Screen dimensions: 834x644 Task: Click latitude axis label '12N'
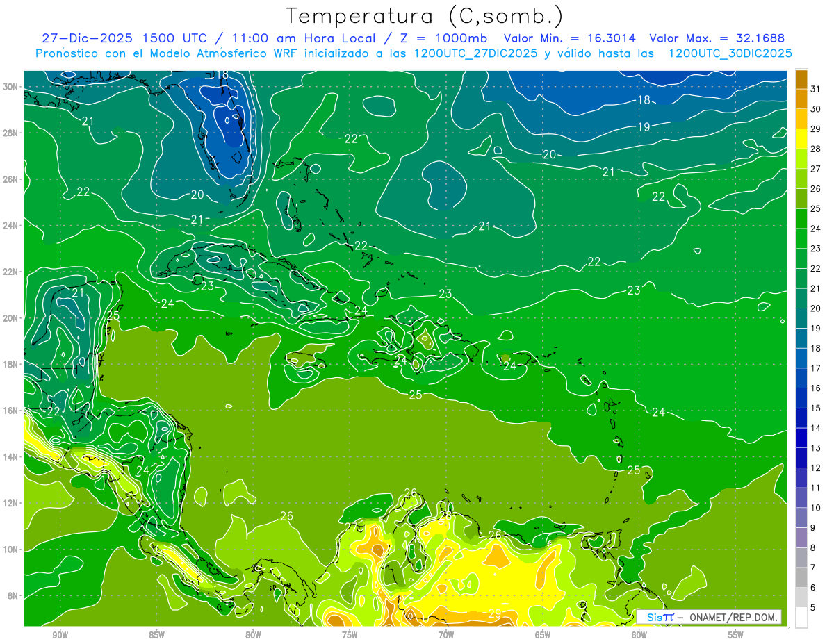click(x=10, y=503)
